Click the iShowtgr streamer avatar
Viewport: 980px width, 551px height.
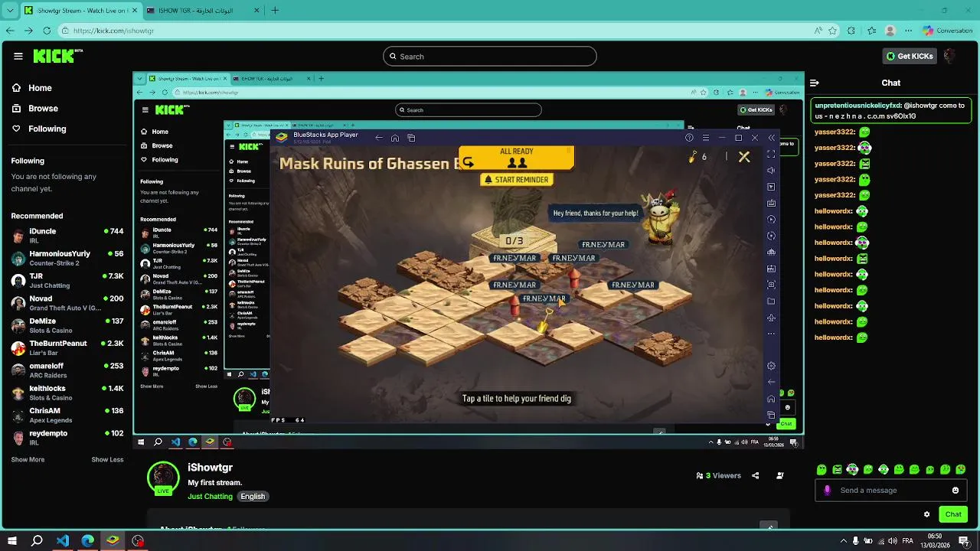pyautogui.click(x=163, y=478)
